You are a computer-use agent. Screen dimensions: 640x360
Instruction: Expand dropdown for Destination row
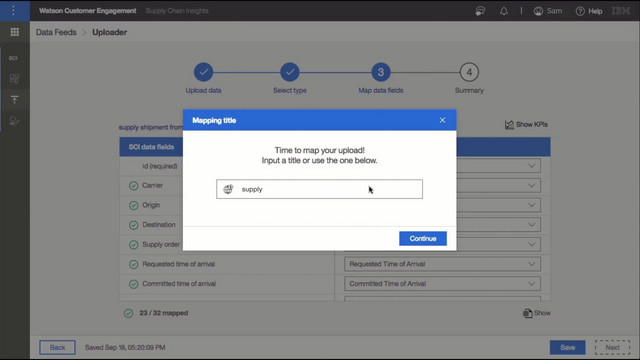[531, 224]
